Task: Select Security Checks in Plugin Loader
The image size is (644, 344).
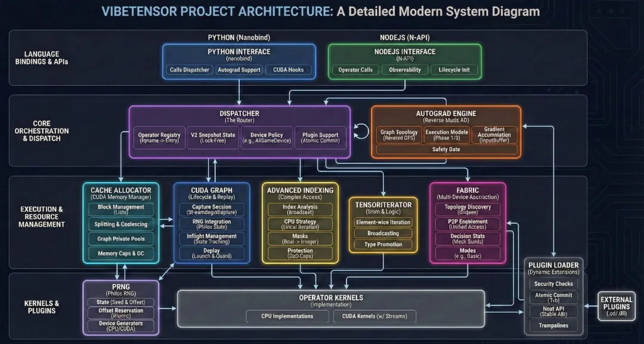Action: click(x=553, y=284)
